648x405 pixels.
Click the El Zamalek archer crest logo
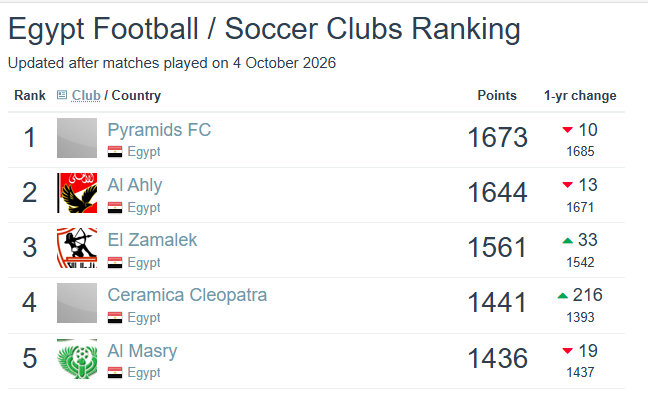tap(77, 248)
